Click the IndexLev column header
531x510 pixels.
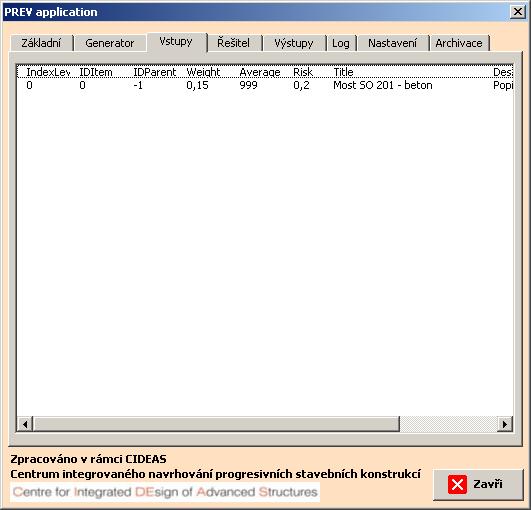(x=48, y=72)
